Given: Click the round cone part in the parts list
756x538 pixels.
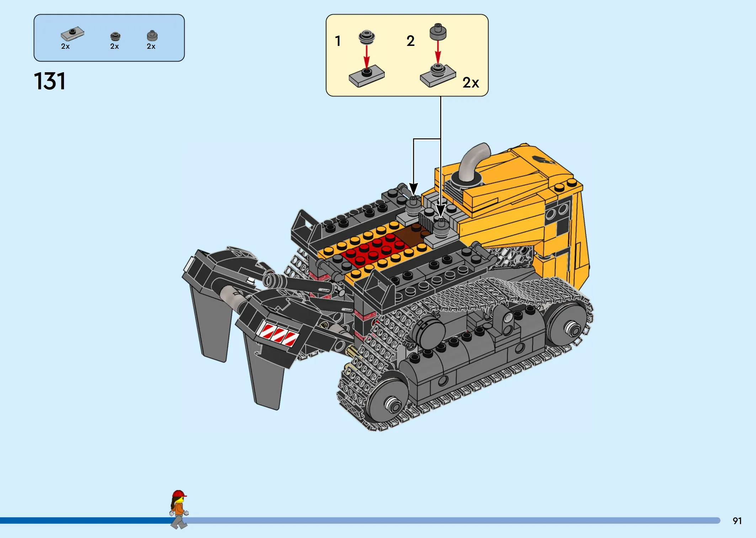Looking at the screenshot, I should tap(152, 36).
